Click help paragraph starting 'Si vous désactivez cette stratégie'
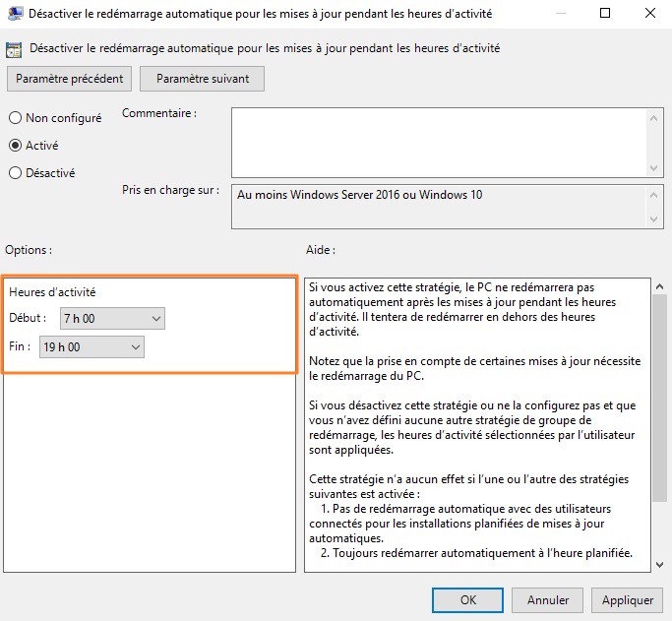 472,428
